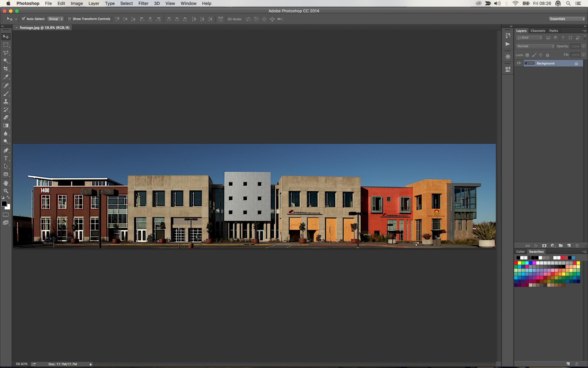Open the Filter menu
588x368 pixels.
coord(143,3)
